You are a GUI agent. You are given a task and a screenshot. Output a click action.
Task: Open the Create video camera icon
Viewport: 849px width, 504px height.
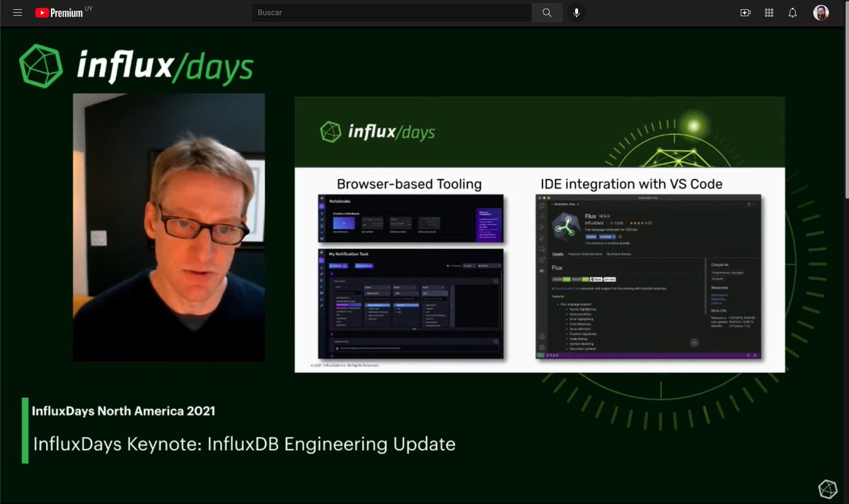745,13
